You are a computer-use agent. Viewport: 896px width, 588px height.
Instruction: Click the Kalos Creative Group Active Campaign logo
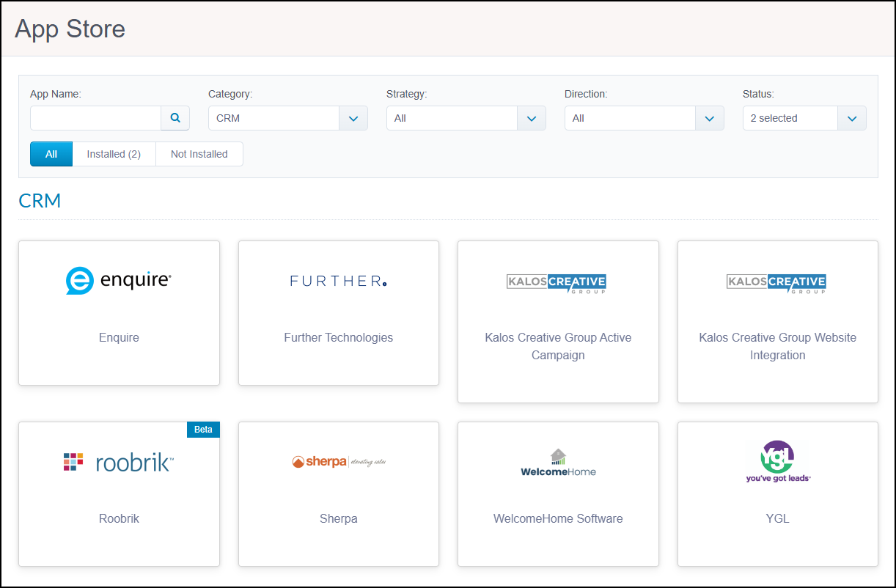(556, 283)
